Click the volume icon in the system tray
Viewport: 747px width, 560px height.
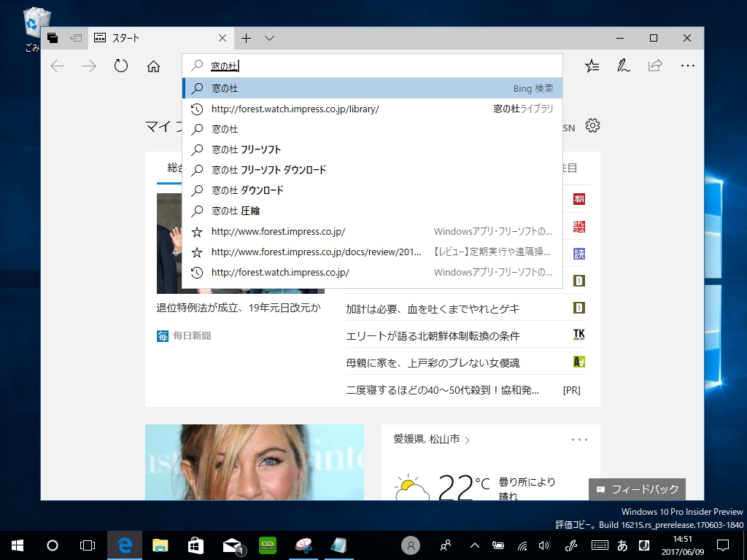[x=546, y=545]
